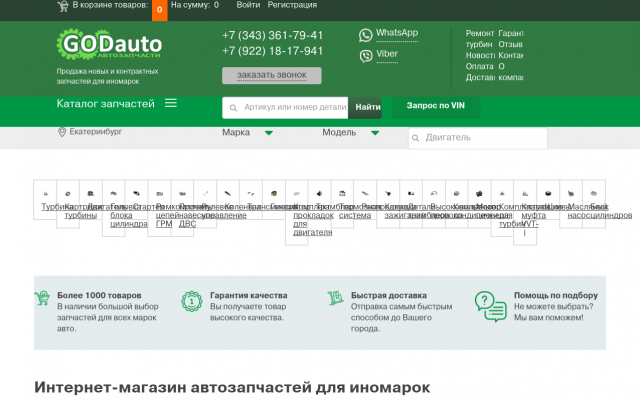Viewport: 640px width, 400px height.
Task: Open Ремкомплект цепей ГРМ category icon
Action: 159,193
